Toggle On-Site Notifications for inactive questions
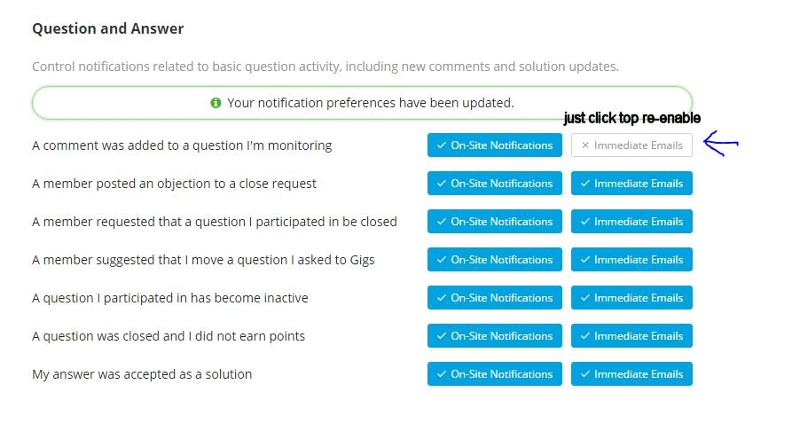 [494, 297]
